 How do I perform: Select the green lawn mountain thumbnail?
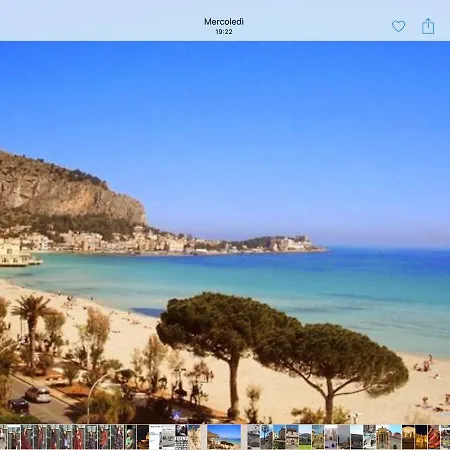tap(305, 437)
